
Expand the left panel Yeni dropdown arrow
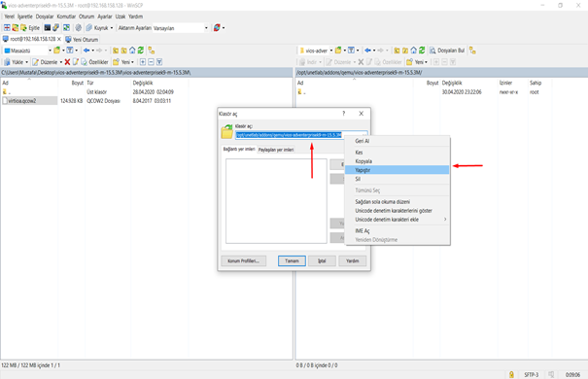coord(132,62)
